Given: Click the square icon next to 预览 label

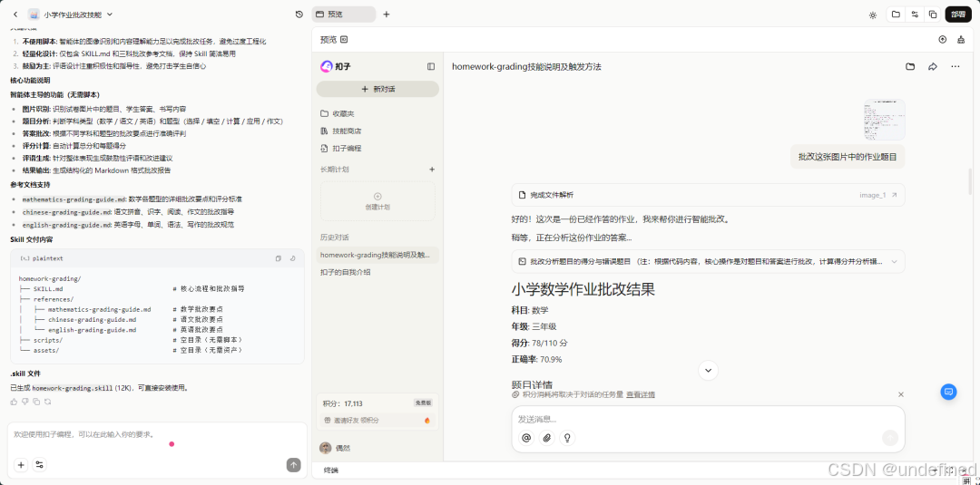Looking at the screenshot, I should 344,40.
